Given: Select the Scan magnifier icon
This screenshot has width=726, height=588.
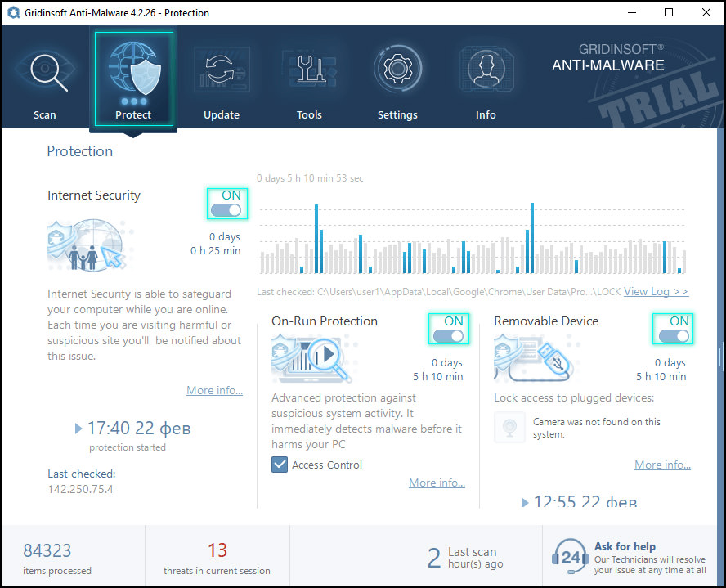Looking at the screenshot, I should coord(45,69).
